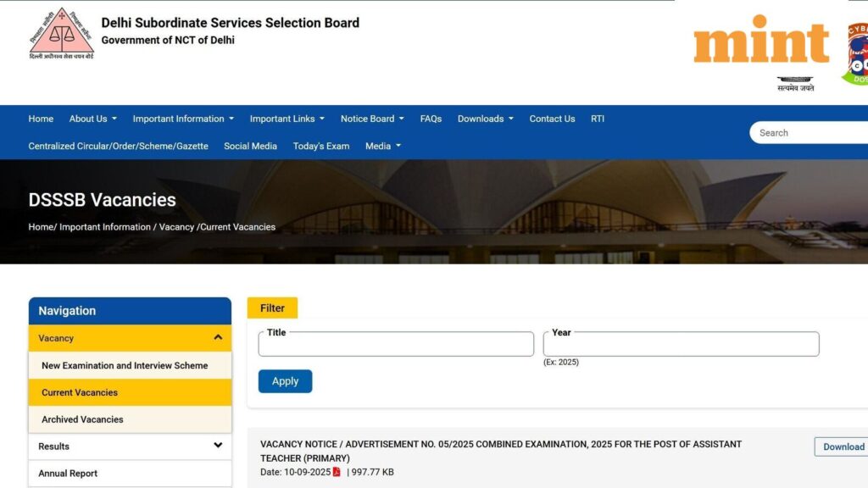This screenshot has width=868, height=488.
Task: Open the Important Information dropdown
Action: [183, 119]
